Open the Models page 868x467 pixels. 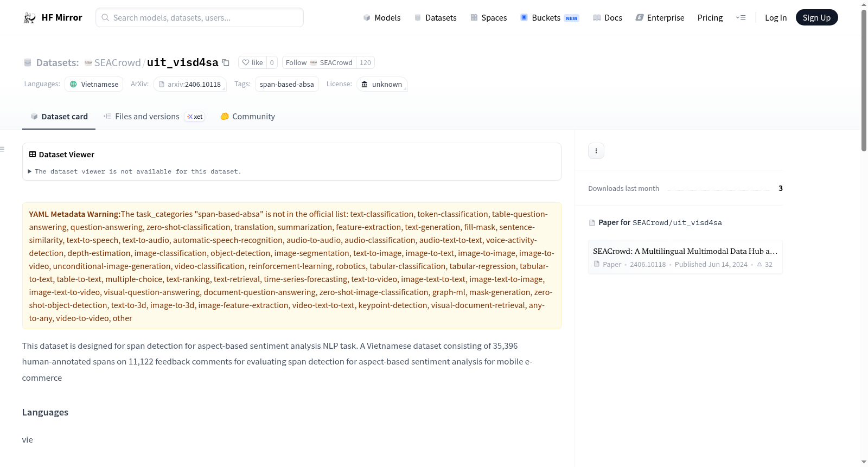(382, 18)
